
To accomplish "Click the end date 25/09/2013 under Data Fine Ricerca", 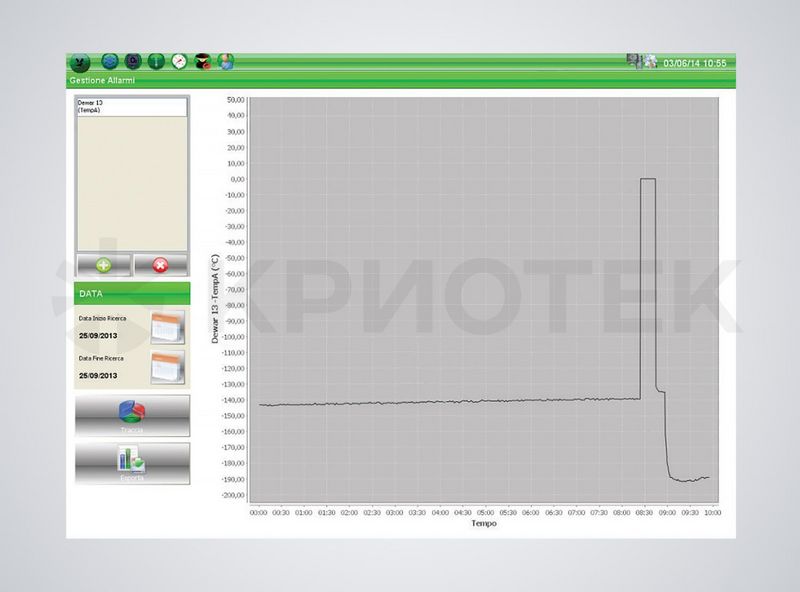I will (x=98, y=376).
